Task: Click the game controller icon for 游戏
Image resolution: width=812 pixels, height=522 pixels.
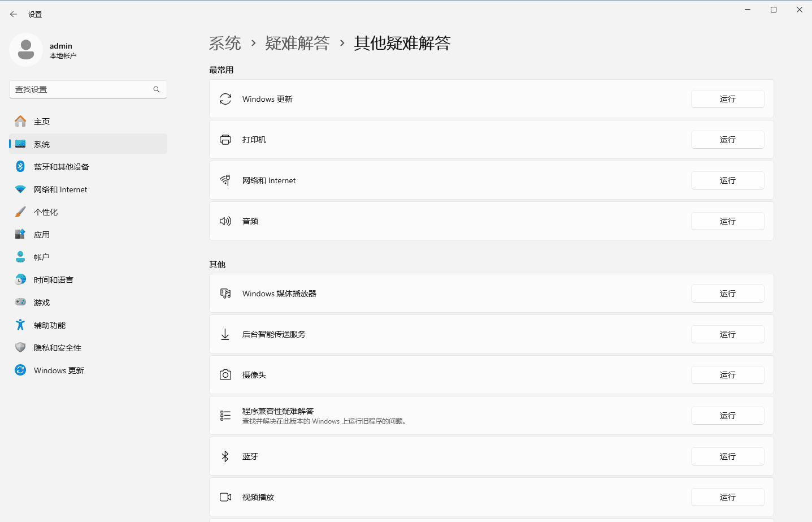Action: 20,302
